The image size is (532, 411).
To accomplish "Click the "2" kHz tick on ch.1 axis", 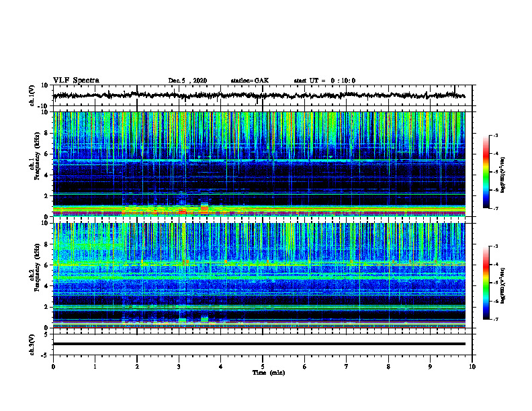I will (46, 195).
